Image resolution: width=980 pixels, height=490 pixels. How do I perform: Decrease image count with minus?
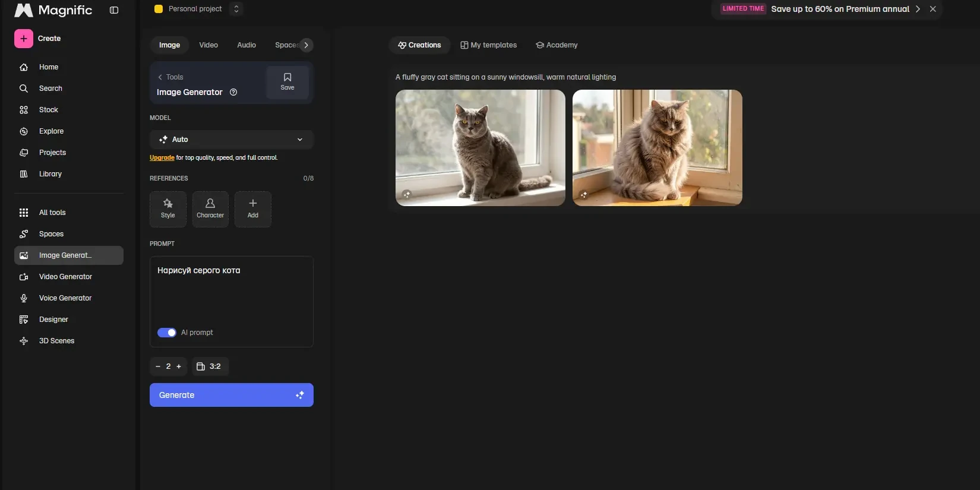click(158, 366)
